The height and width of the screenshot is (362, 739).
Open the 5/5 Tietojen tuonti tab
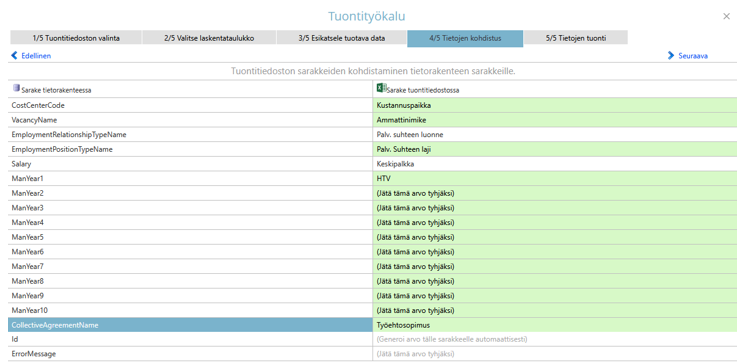(575, 38)
